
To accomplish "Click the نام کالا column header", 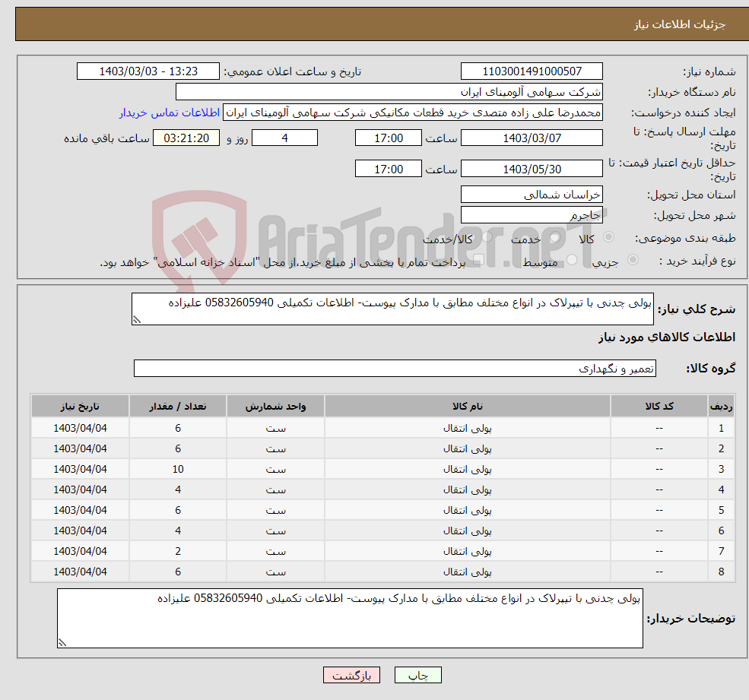I will pyautogui.click(x=468, y=407).
